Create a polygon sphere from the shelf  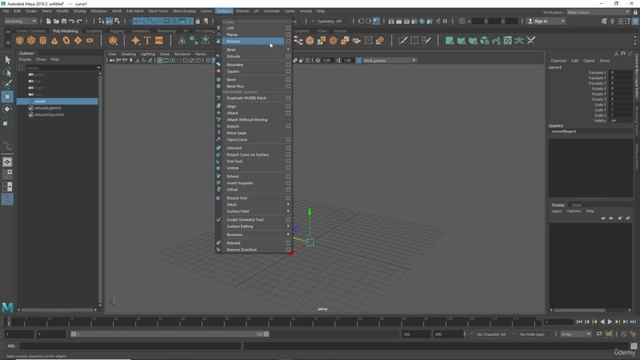[x=20, y=40]
